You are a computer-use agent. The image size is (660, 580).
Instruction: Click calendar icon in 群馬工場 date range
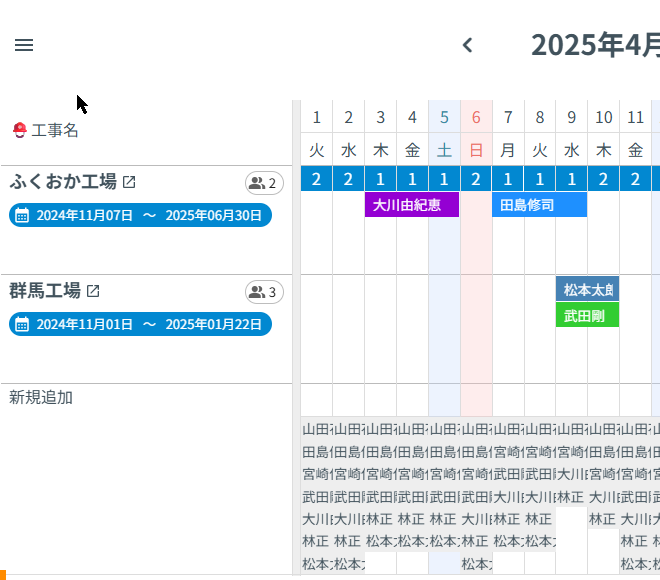[x=22, y=325]
